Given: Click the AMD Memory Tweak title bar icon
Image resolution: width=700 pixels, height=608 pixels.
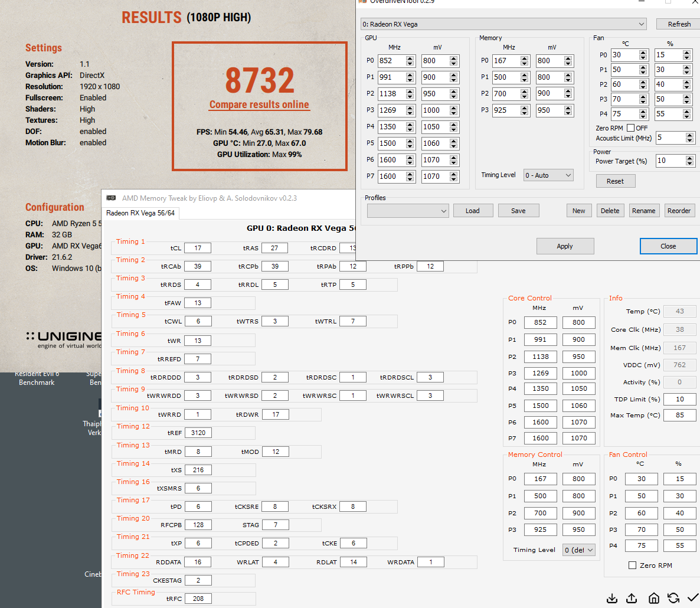Looking at the screenshot, I should tap(111, 198).
